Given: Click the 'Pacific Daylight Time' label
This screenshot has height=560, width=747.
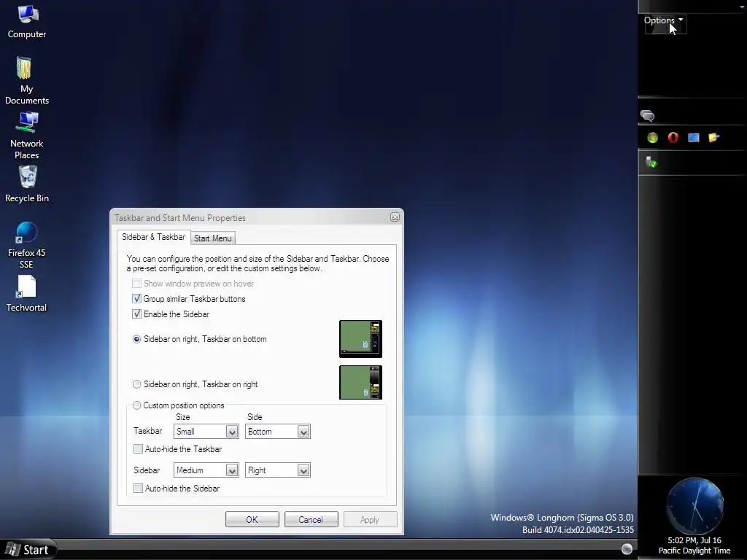Looking at the screenshot, I should point(694,551).
